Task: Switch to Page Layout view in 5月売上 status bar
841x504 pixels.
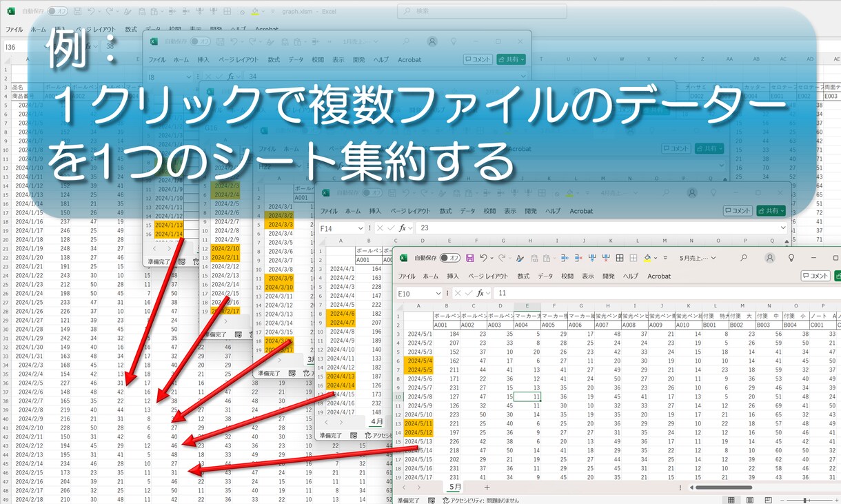Action: pyautogui.click(x=749, y=500)
